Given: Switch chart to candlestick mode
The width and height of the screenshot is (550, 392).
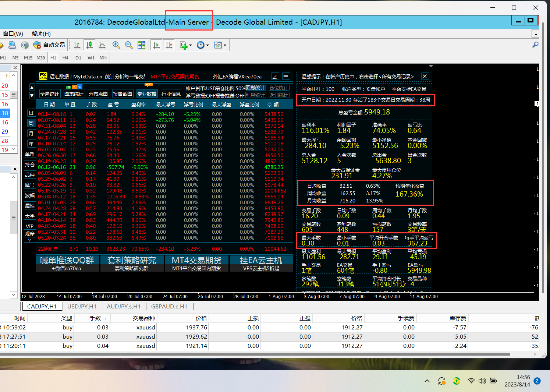Looking at the screenshot, I should coord(89,45).
